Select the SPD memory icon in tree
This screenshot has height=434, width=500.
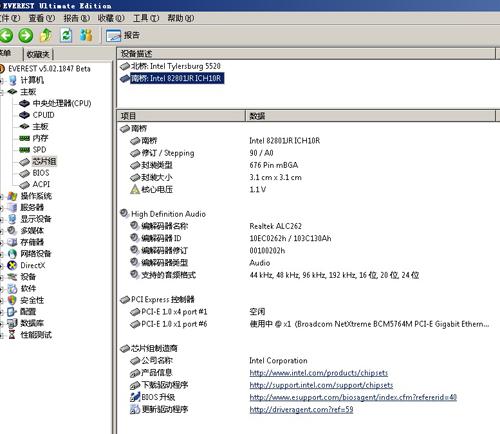(24, 150)
